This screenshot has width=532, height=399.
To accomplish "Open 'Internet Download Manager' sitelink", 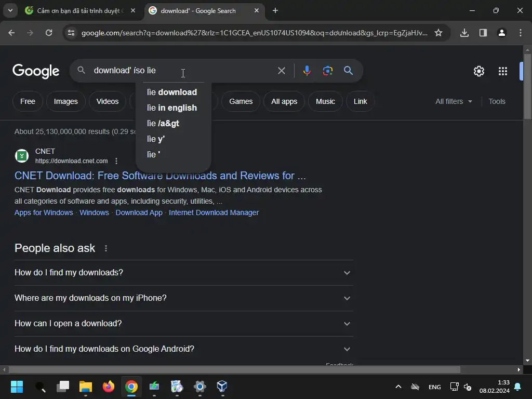I will [214, 212].
